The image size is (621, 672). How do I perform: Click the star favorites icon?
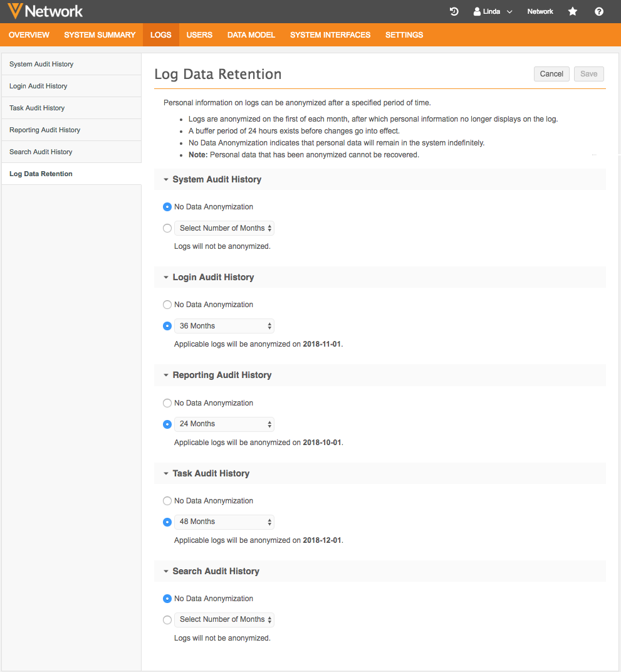click(x=572, y=11)
